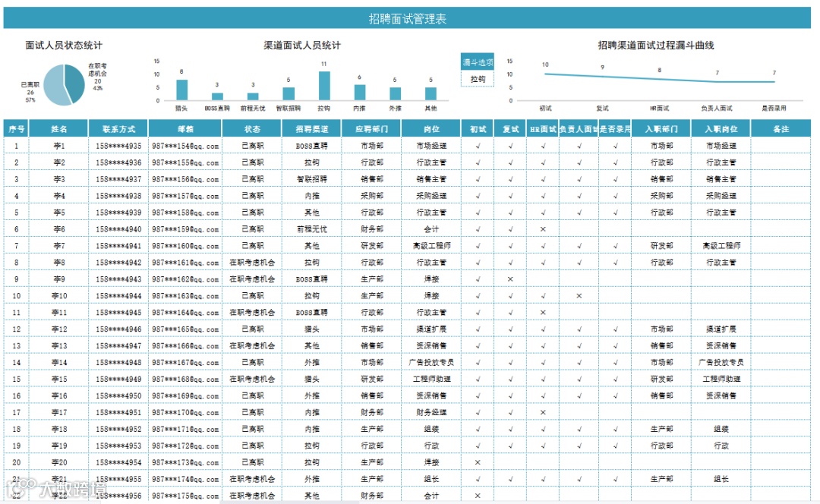Select the 初试 column header
The width and height of the screenshot is (820, 504).
[478, 128]
